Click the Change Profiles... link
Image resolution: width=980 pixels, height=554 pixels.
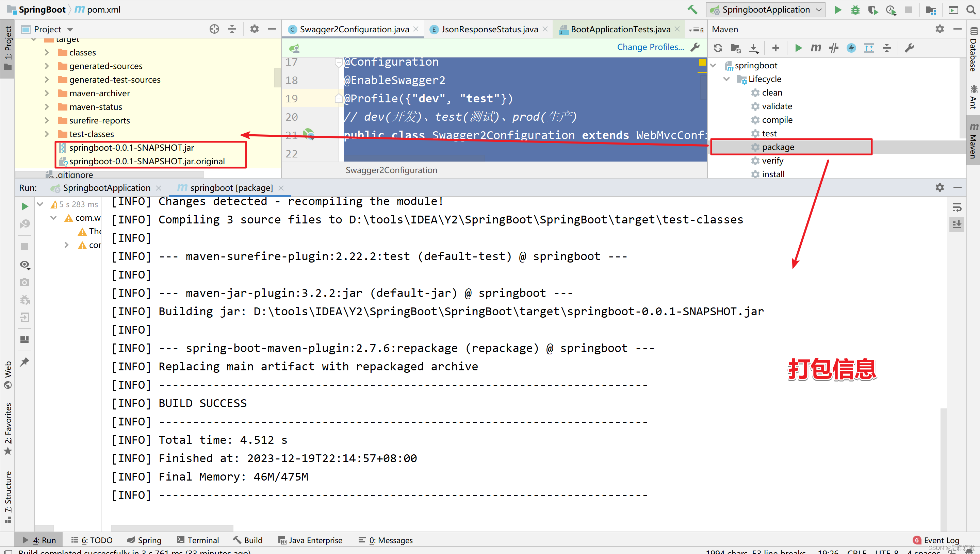[650, 47]
